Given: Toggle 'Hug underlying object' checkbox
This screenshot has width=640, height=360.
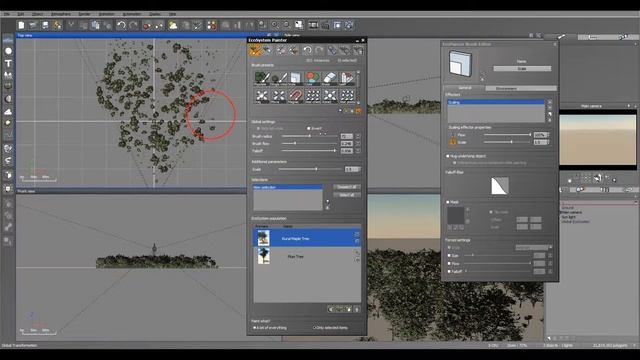Looking at the screenshot, I should click(448, 156).
